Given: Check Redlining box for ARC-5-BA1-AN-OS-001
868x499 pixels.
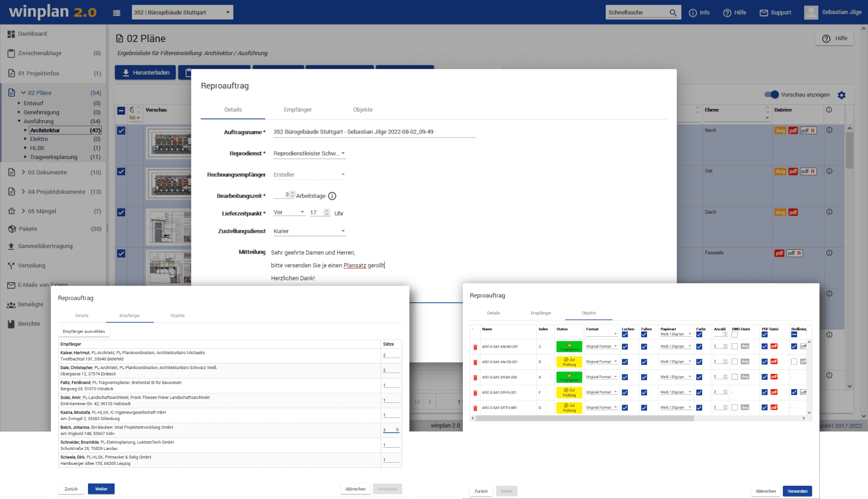Looking at the screenshot, I should 794,362.
